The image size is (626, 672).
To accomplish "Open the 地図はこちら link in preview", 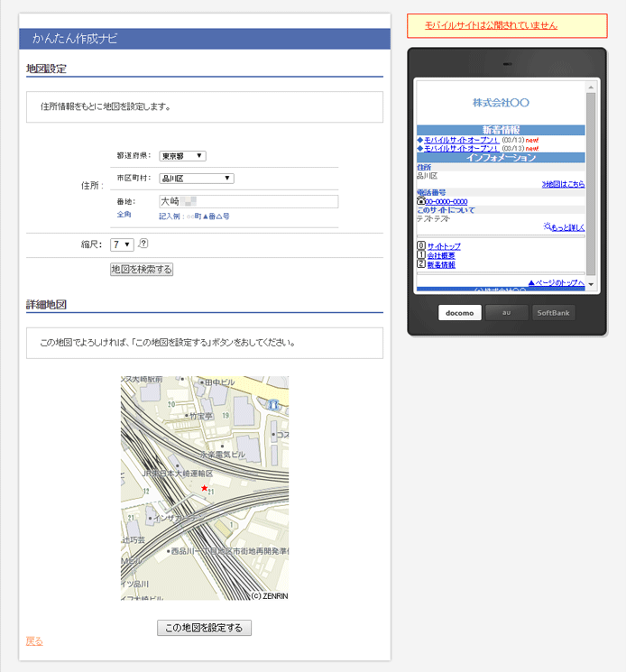I will click(563, 184).
